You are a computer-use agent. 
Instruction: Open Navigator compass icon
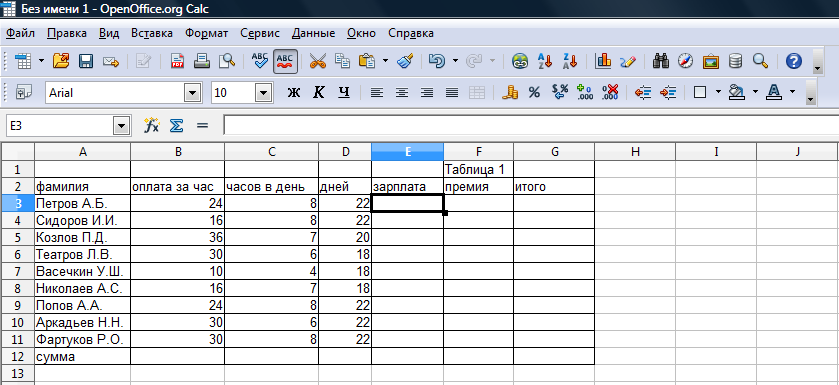pos(686,61)
